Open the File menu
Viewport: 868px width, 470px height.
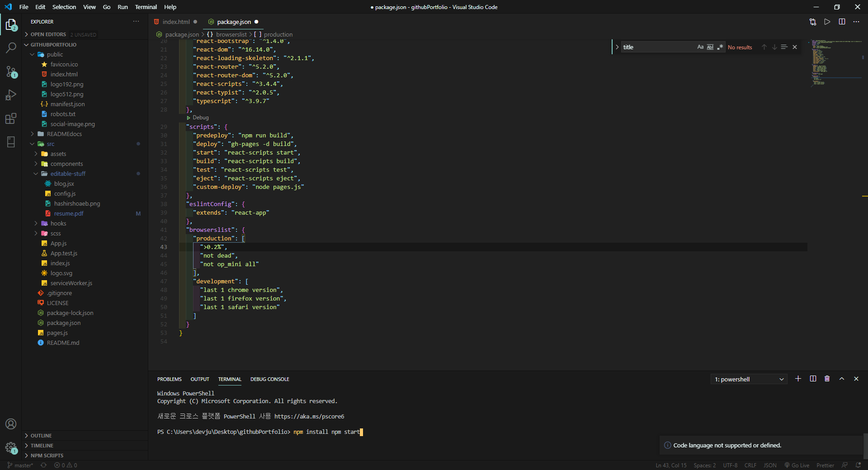(x=24, y=7)
